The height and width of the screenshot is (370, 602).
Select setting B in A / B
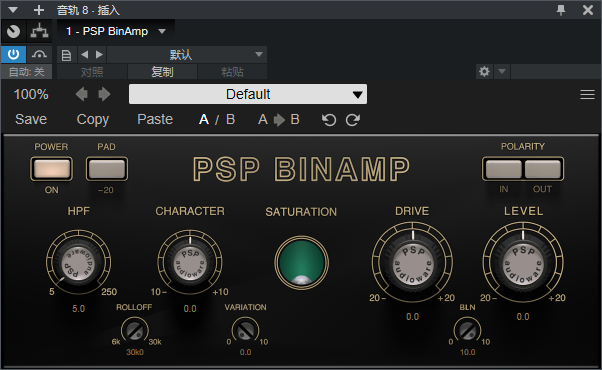230,120
